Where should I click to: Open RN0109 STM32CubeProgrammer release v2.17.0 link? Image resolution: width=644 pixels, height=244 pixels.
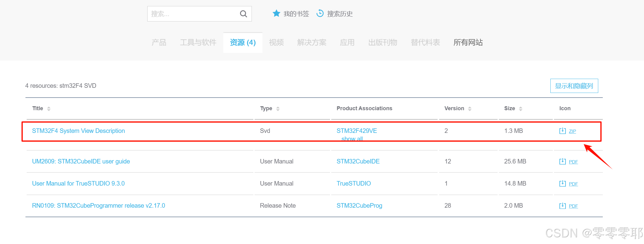click(98, 206)
